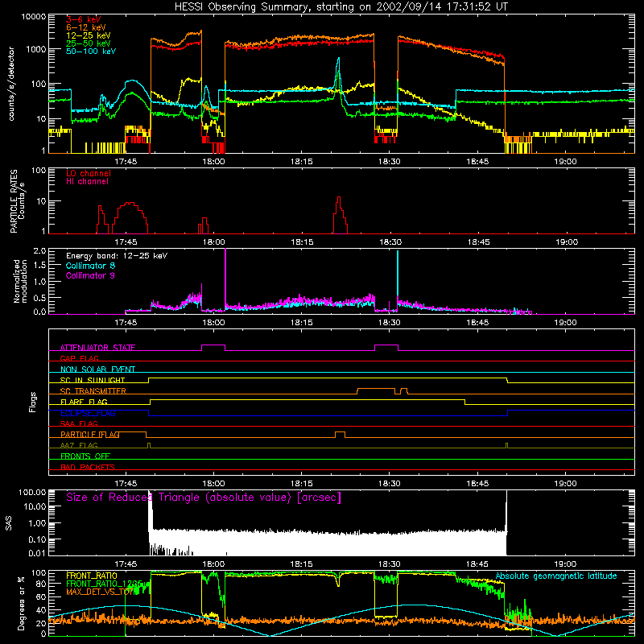644x644 pixels.
Task: Click 18:15 tick under counts plot
Action: pyautogui.click(x=301, y=162)
